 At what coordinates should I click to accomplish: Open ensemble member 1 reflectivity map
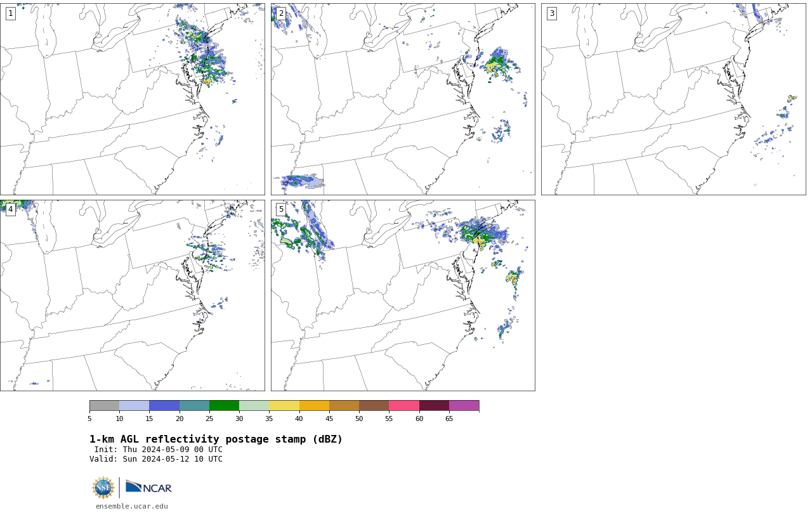click(133, 99)
